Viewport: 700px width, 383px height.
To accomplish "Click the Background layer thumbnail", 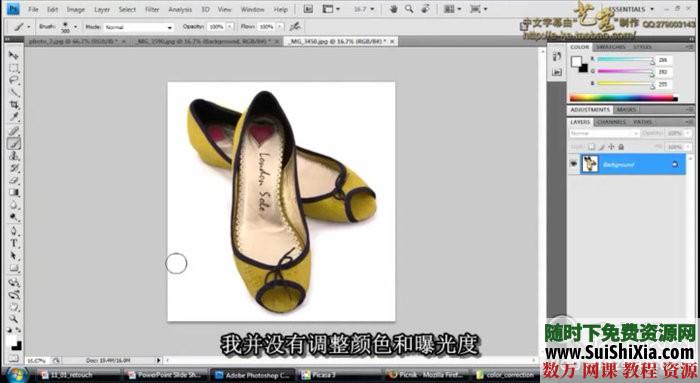I will [x=590, y=164].
